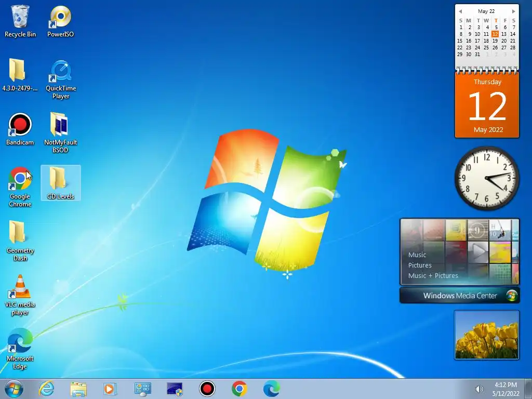Open the volume speaker icon in tray
Image resolution: width=532 pixels, height=399 pixels.
(479, 389)
